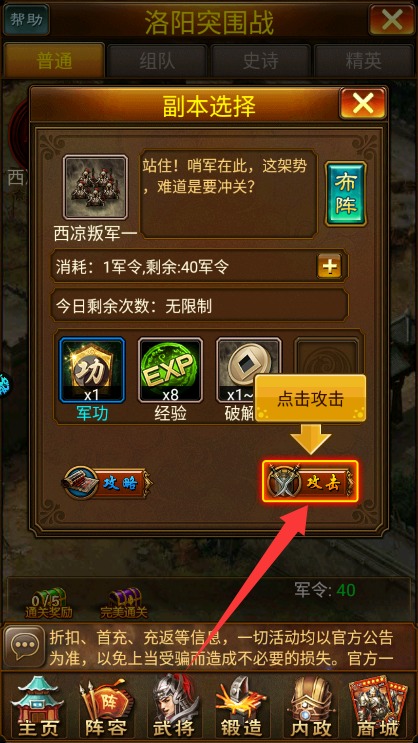Select the 军功 reward icon
The width and height of the screenshot is (418, 743).
(x=92, y=370)
